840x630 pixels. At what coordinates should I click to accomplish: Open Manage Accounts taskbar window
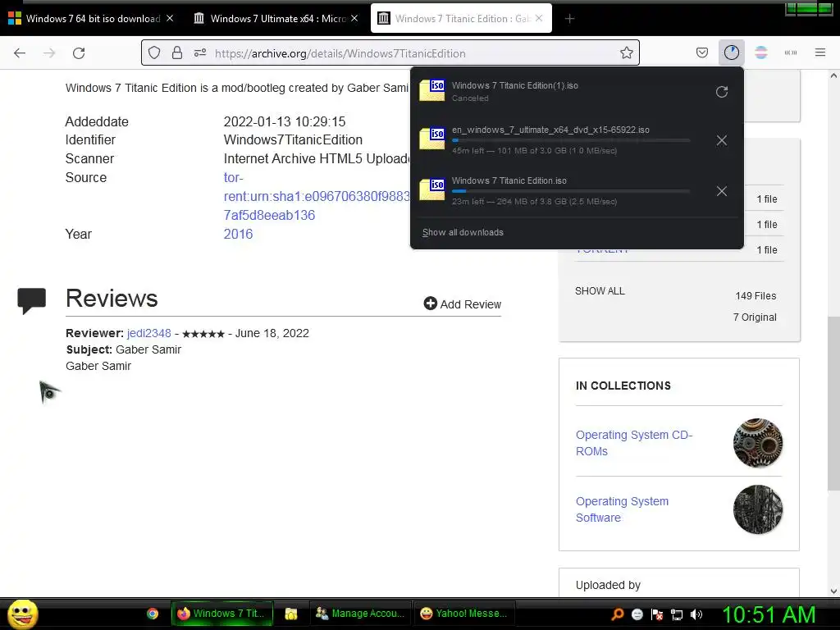pyautogui.click(x=359, y=614)
